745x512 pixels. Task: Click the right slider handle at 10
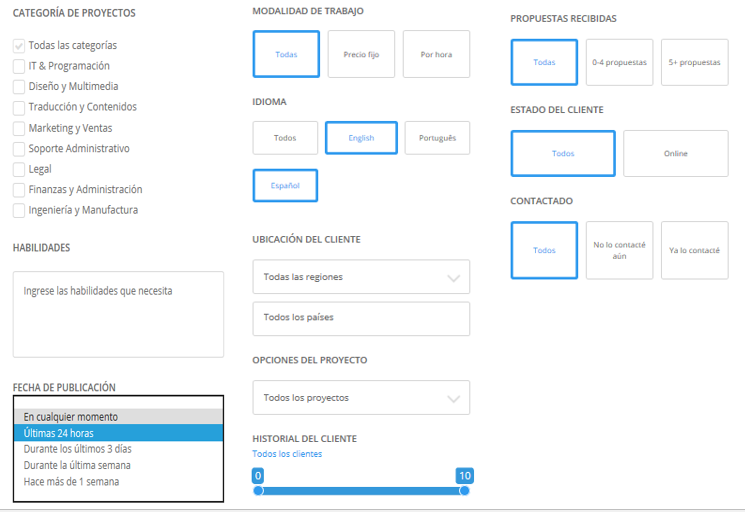click(464, 491)
